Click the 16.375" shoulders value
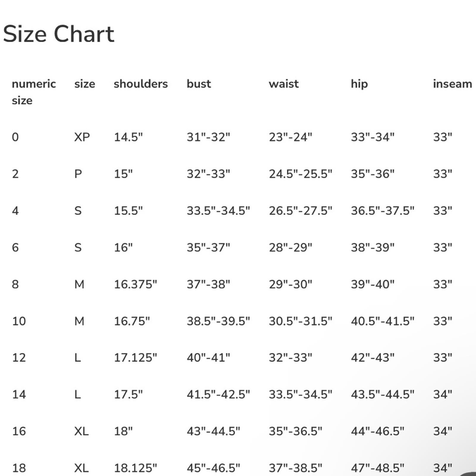The width and height of the screenshot is (476, 476). [x=135, y=284]
